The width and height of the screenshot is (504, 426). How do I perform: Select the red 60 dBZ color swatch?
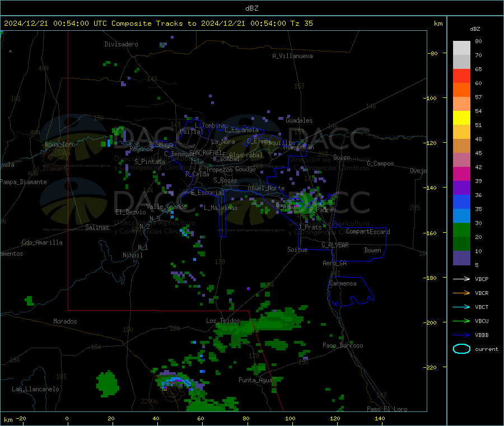coord(461,76)
